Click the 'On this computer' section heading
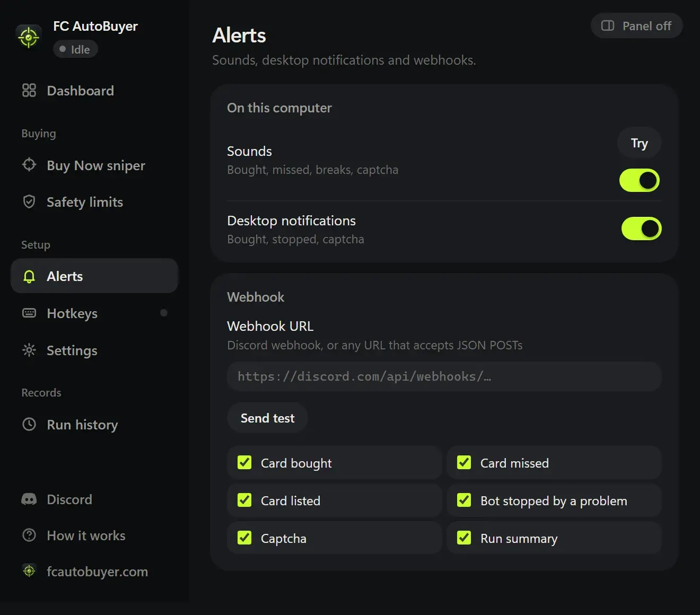The image size is (700, 615). pyautogui.click(x=279, y=108)
